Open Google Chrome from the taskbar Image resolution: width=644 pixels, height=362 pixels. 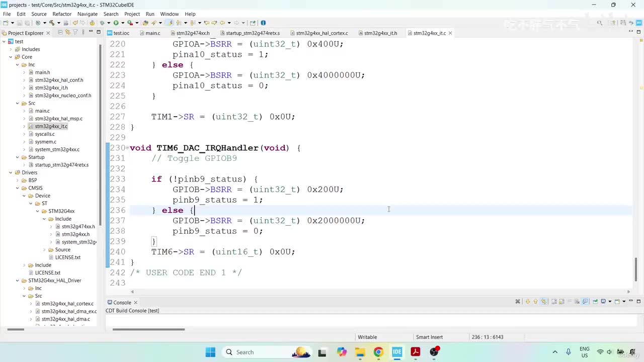click(378, 352)
